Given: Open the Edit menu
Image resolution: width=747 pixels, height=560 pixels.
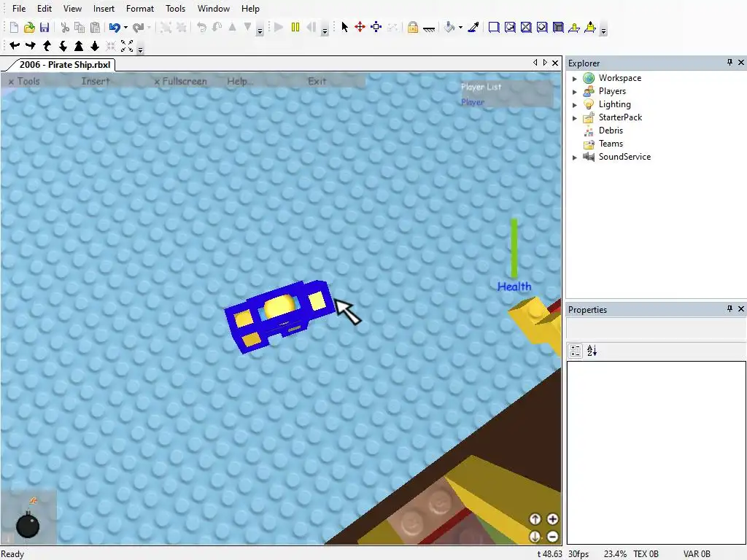Looking at the screenshot, I should tap(44, 9).
